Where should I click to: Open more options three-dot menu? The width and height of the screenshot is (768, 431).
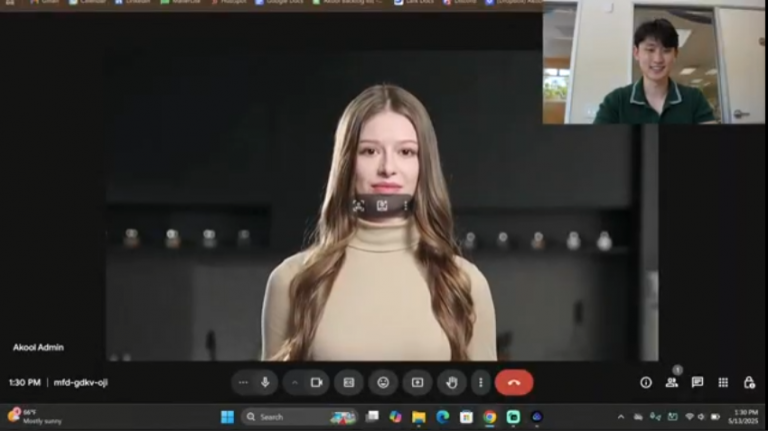pos(480,382)
